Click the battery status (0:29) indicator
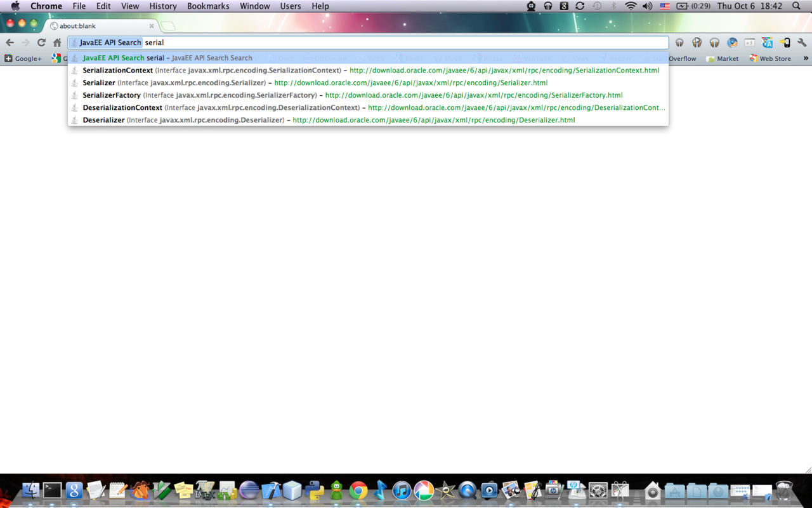Screen dimensions: 812x508 pos(693,6)
